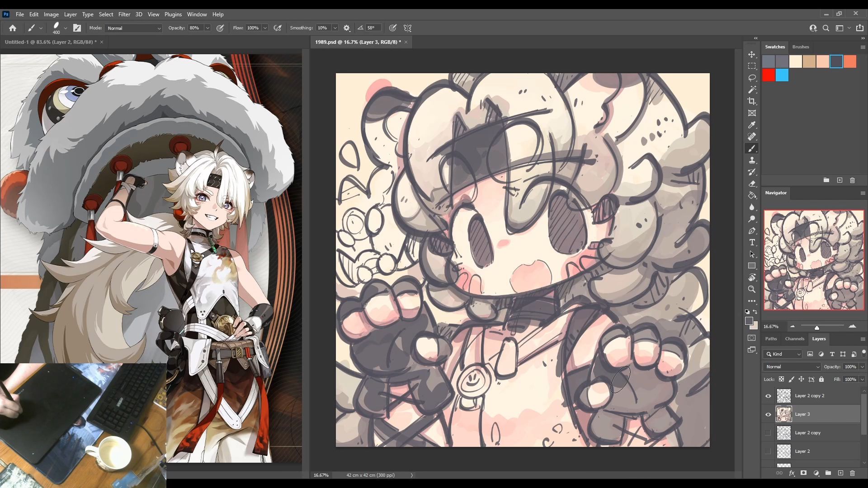Select the Rectangular Marquee tool
The image size is (868, 488).
click(752, 66)
